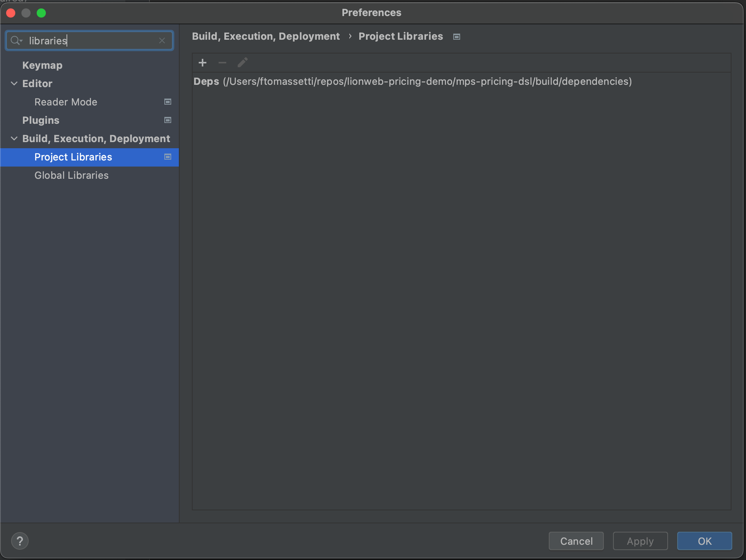Viewport: 746px width, 560px height.
Task: Click the project icon on Project Libraries row
Action: 167,157
